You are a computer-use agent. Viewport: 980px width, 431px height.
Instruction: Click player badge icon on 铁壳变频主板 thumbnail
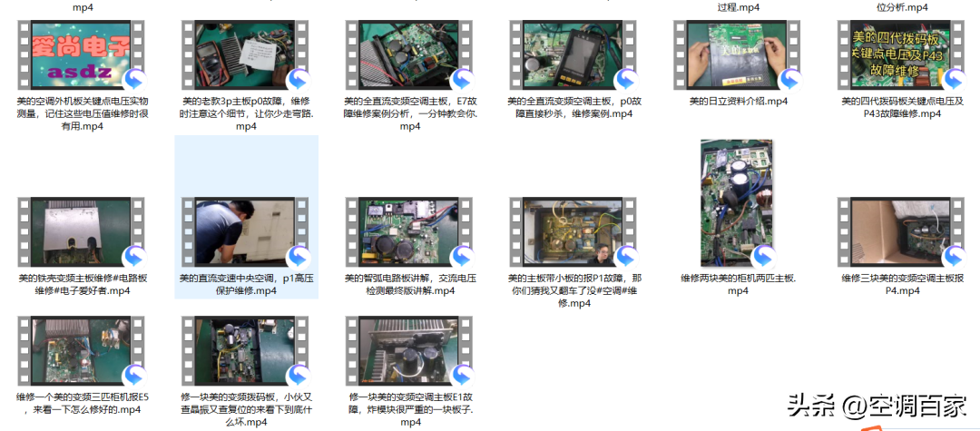click(134, 258)
